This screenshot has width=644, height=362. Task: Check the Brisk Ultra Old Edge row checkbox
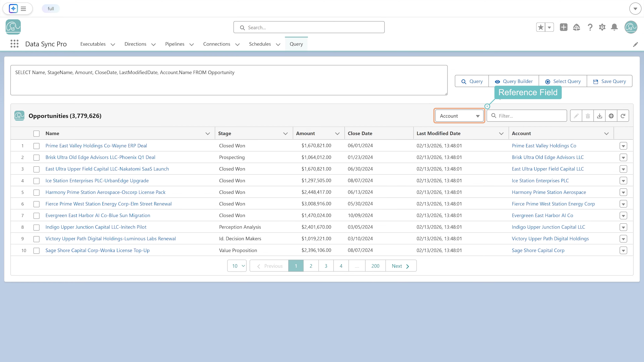pyautogui.click(x=36, y=157)
